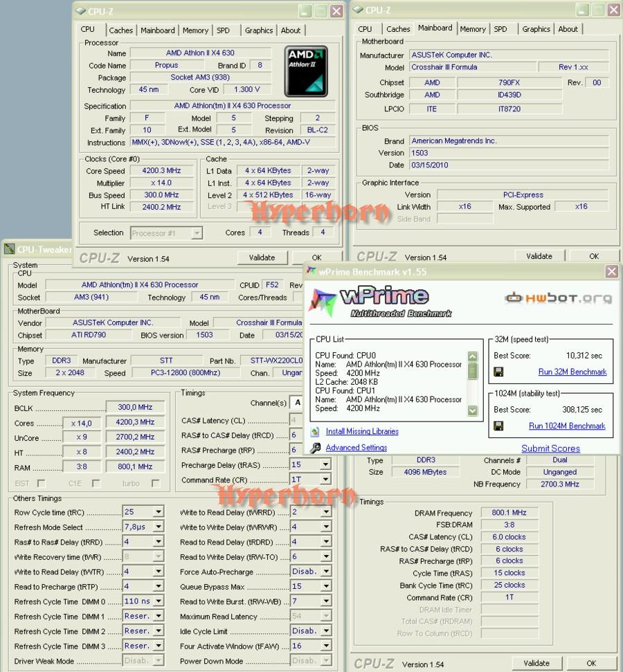Click the Install Missing Libraries icon

tap(315, 432)
